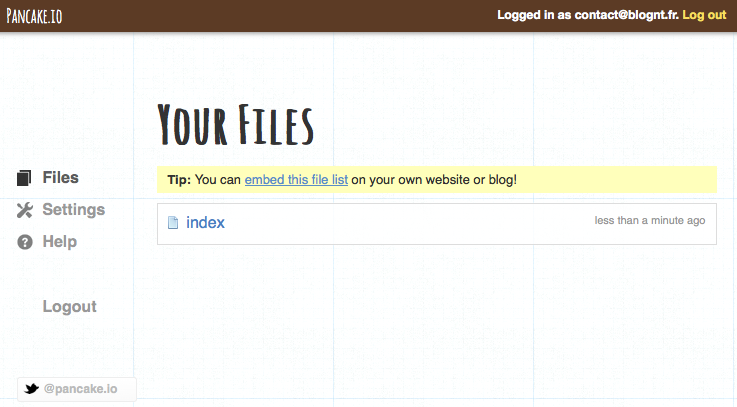Screen dimensions: 737x407
Task: Click the bold Tip: label
Action: [179, 180]
